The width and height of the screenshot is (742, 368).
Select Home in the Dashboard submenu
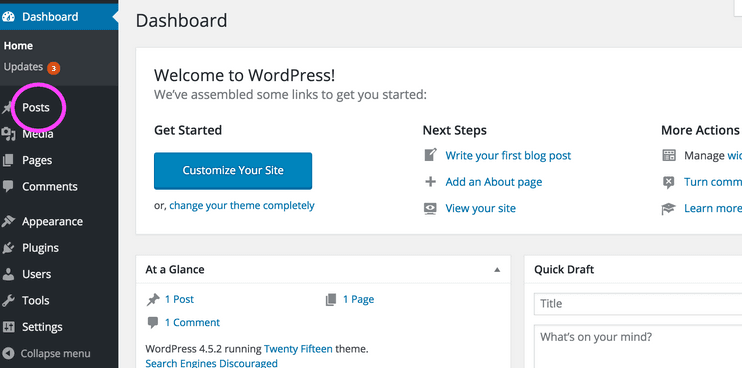pyautogui.click(x=18, y=46)
